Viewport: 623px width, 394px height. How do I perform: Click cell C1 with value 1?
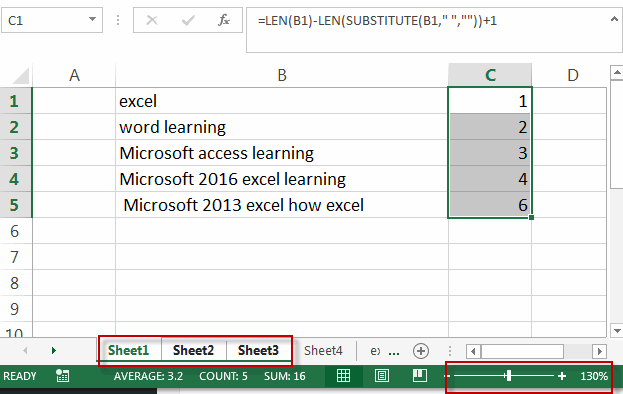pos(490,101)
